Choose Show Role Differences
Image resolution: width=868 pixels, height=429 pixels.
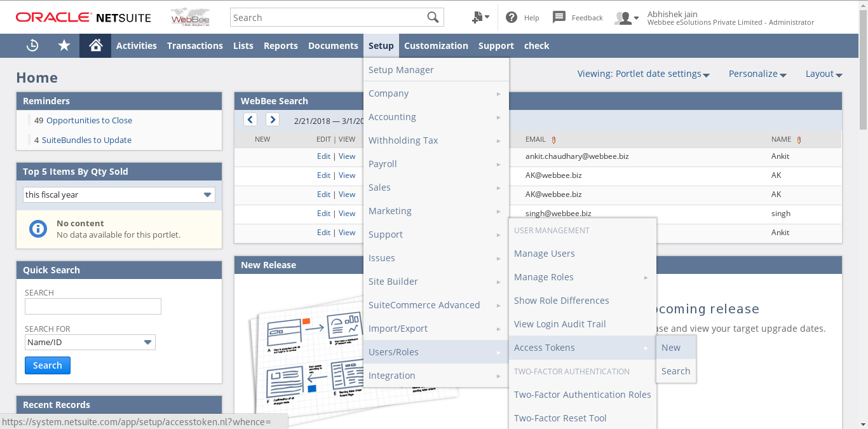tap(582, 301)
